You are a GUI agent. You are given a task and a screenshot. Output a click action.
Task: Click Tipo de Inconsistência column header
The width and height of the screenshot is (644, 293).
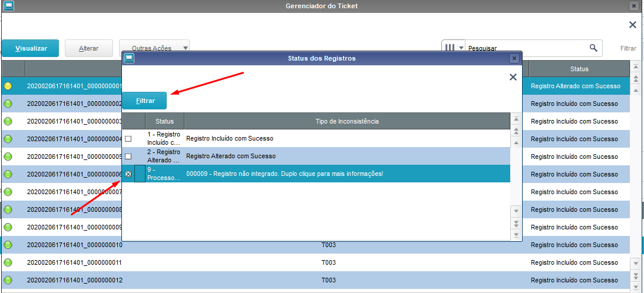(x=347, y=121)
